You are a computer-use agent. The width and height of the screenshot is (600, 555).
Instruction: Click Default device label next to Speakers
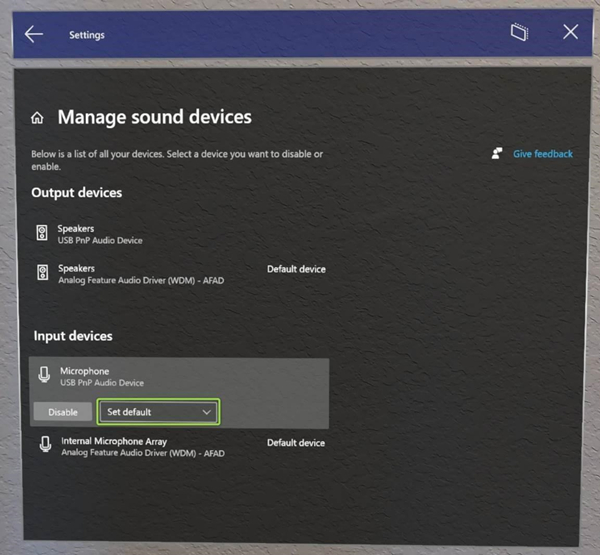296,269
